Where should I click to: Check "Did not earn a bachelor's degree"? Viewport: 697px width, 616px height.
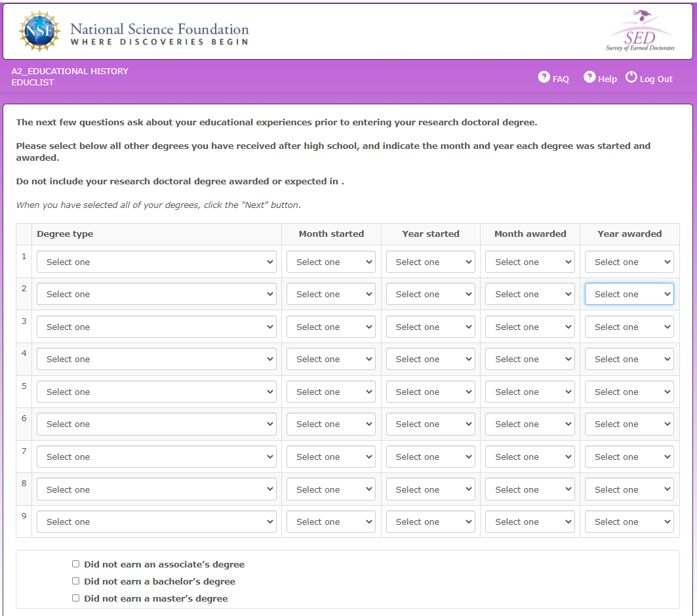(x=75, y=581)
